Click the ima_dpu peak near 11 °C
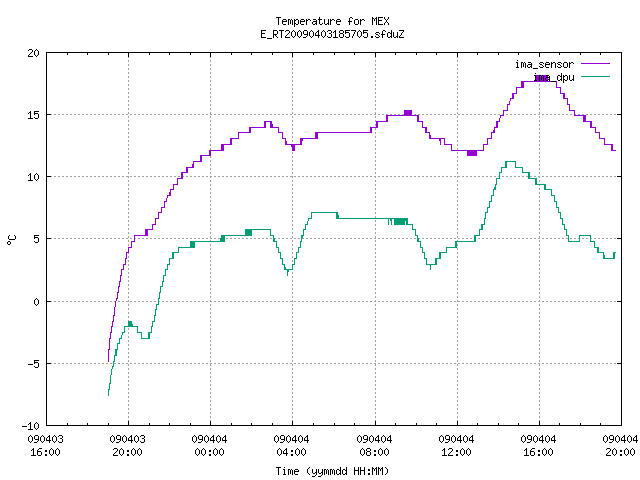Screen dimensions: 640x480 (x=510, y=162)
